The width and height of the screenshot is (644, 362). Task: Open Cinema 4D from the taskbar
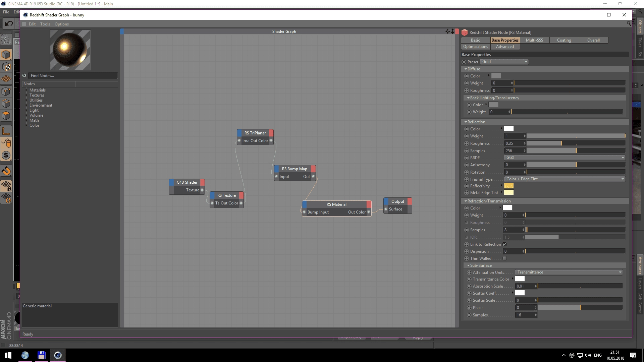click(x=58, y=355)
